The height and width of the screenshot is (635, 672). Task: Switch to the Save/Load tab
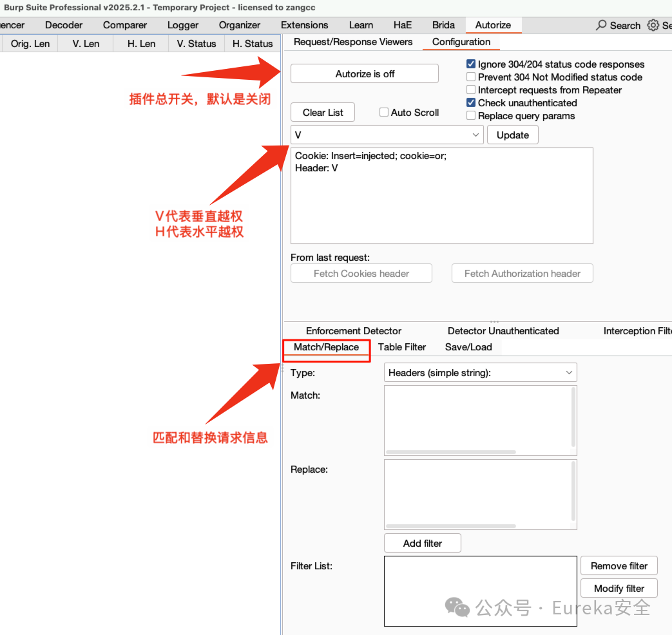(x=468, y=347)
